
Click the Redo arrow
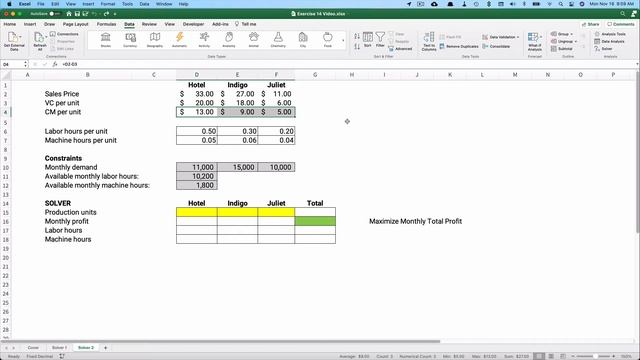pos(106,14)
